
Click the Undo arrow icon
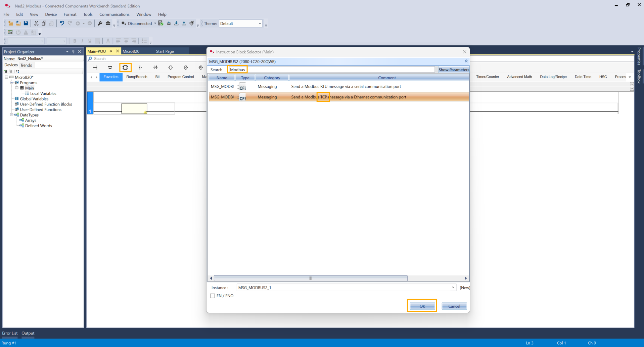click(62, 24)
